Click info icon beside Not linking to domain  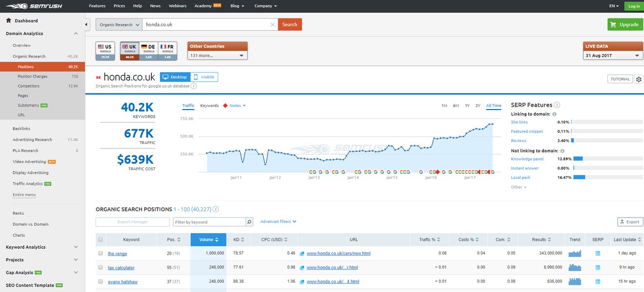563,151
